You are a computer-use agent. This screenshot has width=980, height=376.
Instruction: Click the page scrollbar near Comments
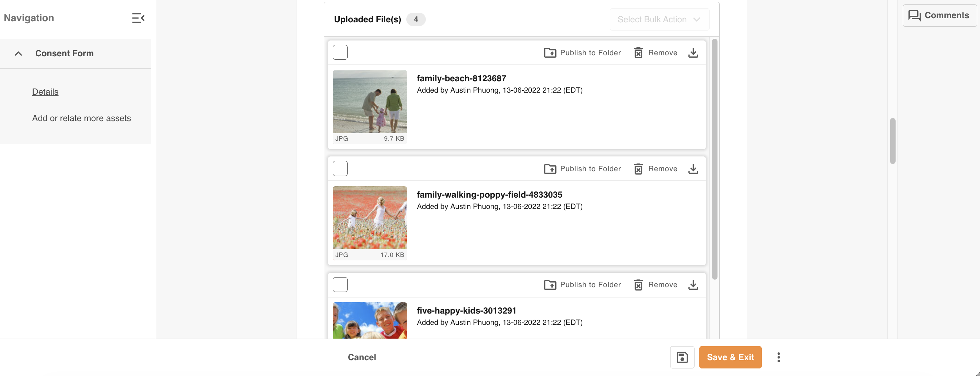tap(892, 141)
